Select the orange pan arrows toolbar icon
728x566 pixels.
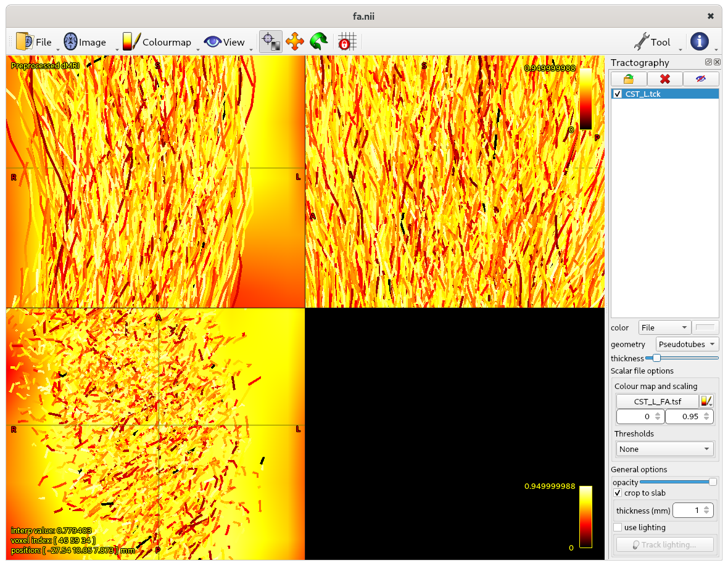(x=295, y=41)
